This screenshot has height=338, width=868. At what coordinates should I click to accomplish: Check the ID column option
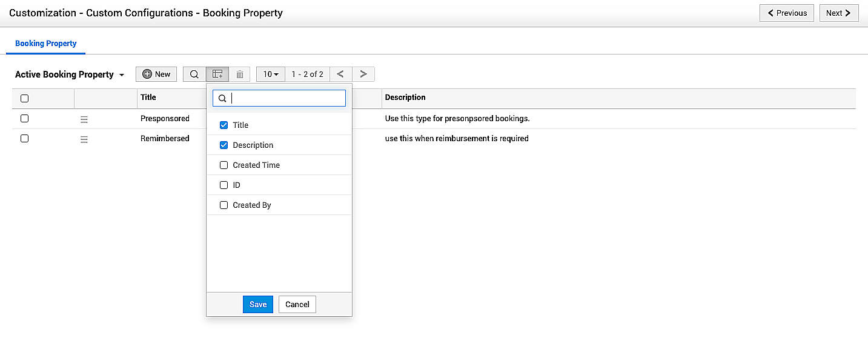[224, 185]
